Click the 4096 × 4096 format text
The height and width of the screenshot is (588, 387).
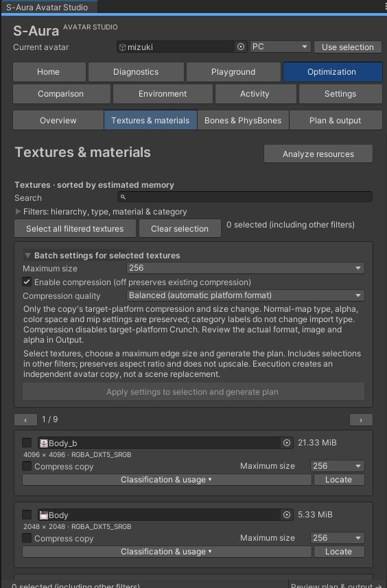pyautogui.click(x=78, y=454)
